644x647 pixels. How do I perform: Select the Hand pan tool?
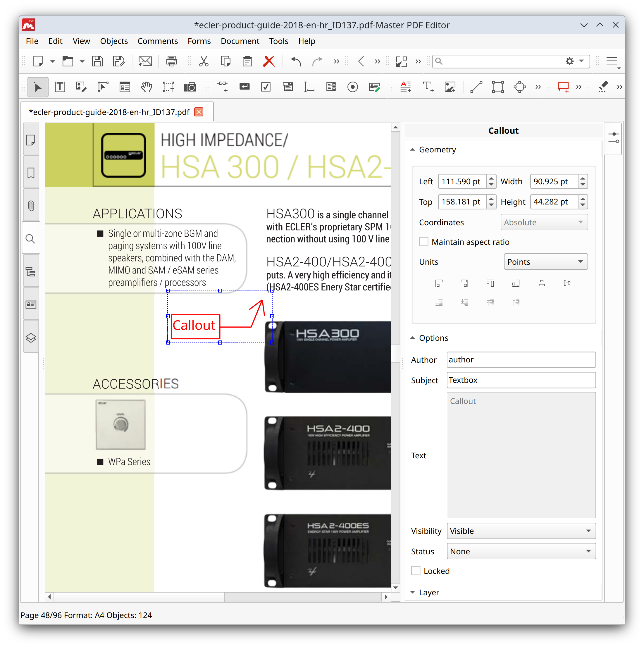click(146, 87)
